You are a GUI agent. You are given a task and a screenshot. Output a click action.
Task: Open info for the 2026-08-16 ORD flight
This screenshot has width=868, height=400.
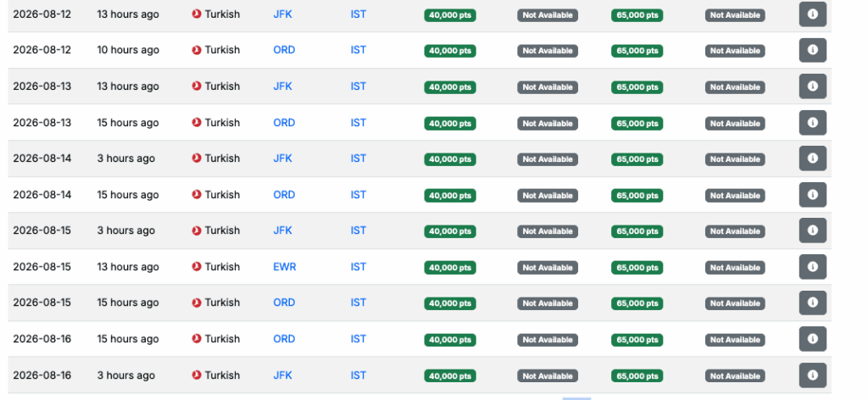click(x=812, y=339)
